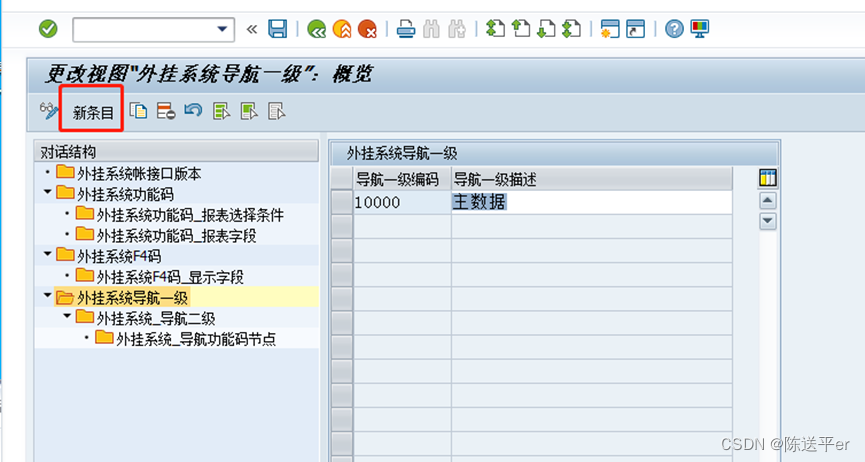Click the Copy As icon
Viewport: 865px width, 462px height.
(x=138, y=111)
